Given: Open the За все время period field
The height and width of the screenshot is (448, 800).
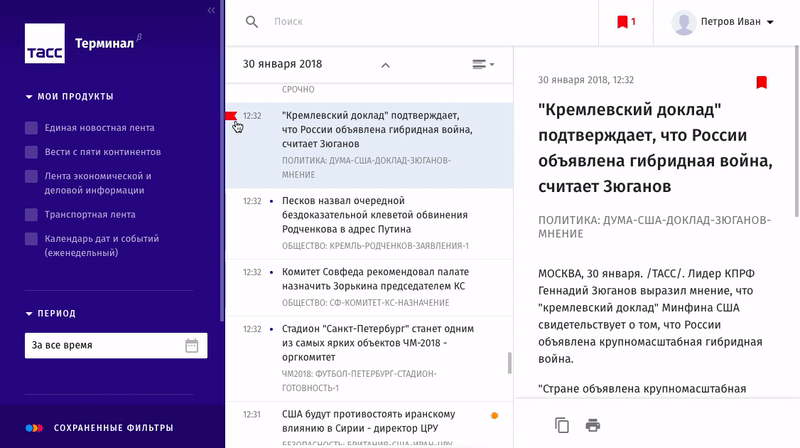Looking at the screenshot, I should [116, 345].
